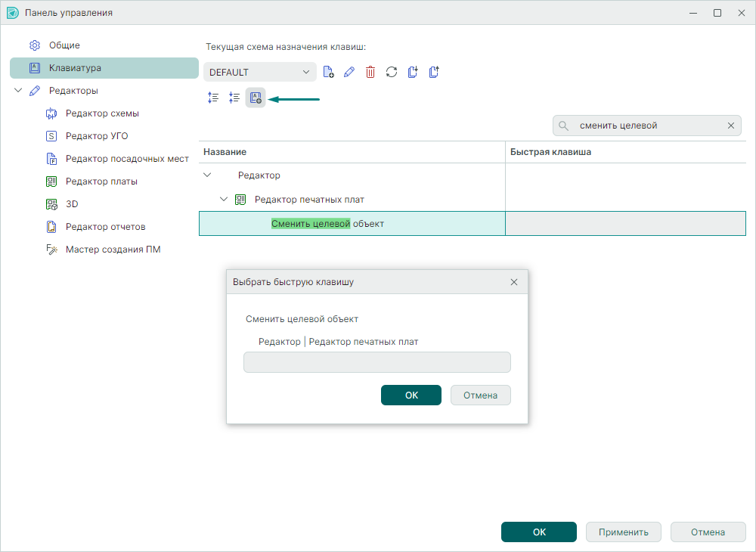Click the reset scheme circular arrows icon
The image size is (756, 552).
pyautogui.click(x=392, y=72)
